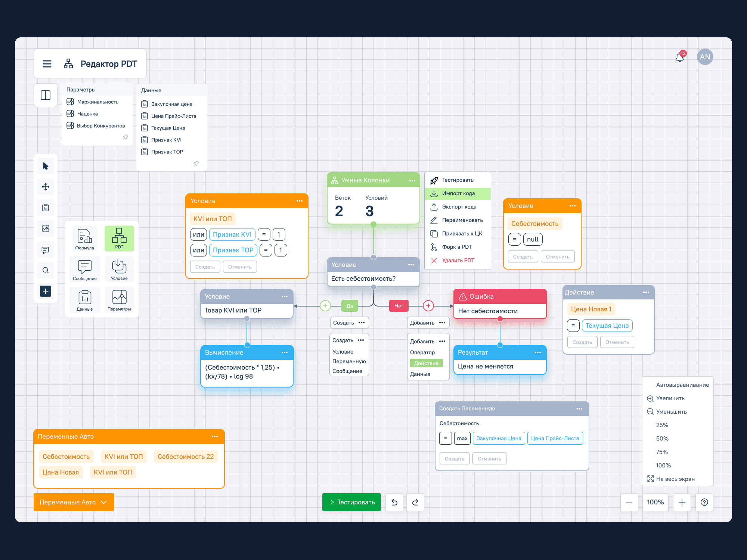The width and height of the screenshot is (747, 560).
Task: Click Отменить in Создать Переменную panel
Action: 489,459
